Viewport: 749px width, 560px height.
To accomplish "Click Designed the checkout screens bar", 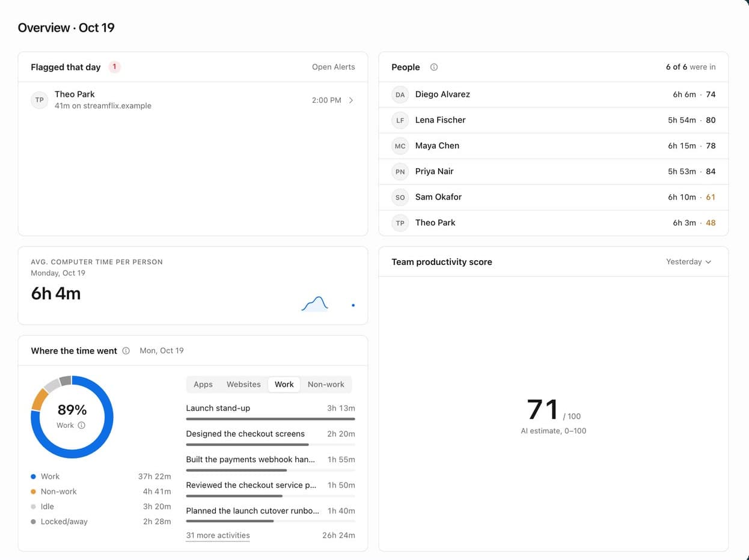I will (x=271, y=445).
